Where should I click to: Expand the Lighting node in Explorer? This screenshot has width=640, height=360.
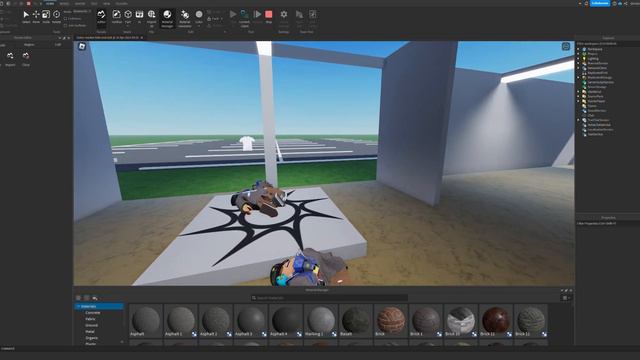click(578, 59)
